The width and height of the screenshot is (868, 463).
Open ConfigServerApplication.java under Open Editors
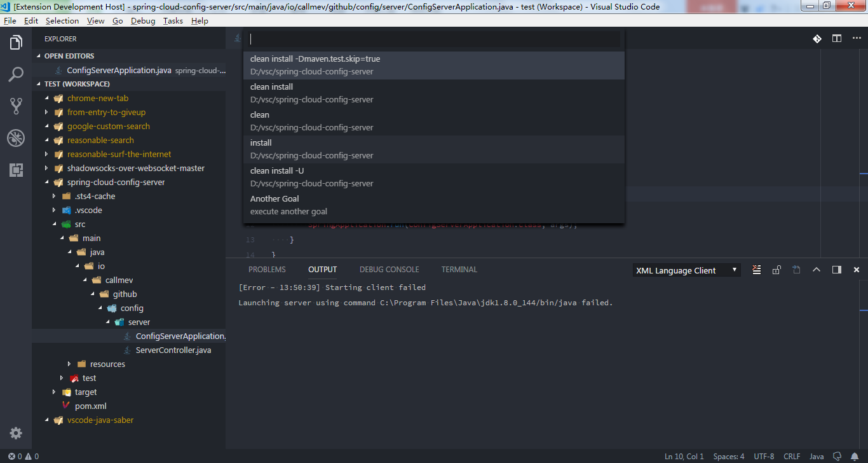(129, 70)
